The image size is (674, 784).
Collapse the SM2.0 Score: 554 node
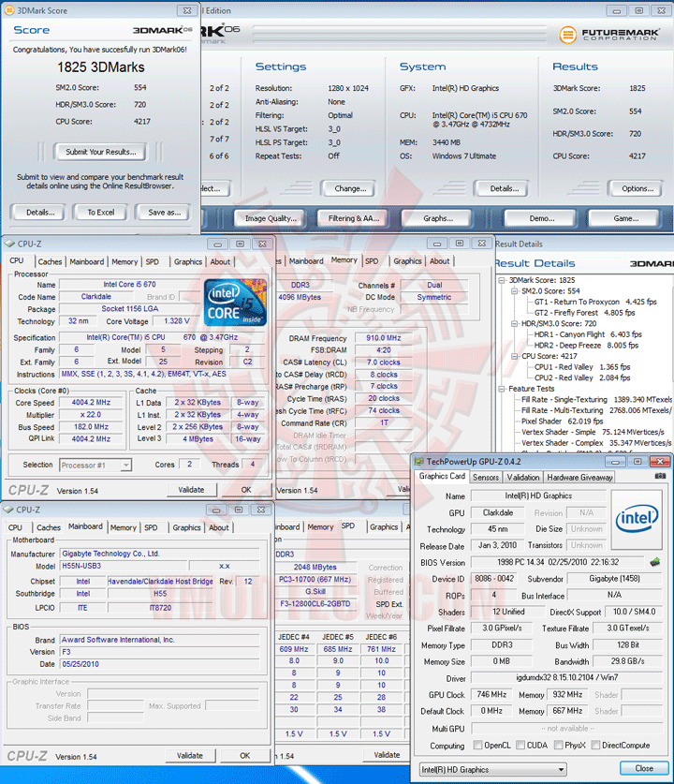[x=514, y=291]
